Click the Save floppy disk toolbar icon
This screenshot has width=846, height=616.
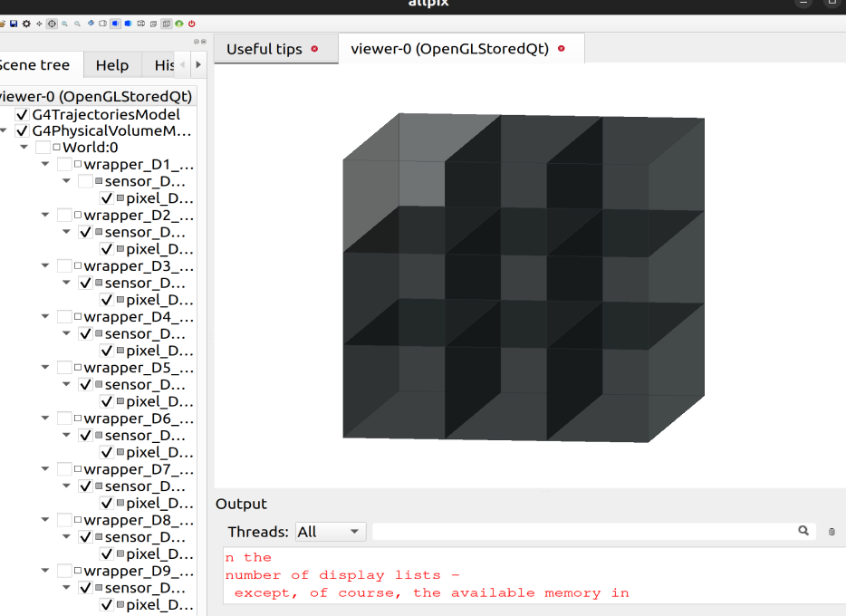point(14,23)
